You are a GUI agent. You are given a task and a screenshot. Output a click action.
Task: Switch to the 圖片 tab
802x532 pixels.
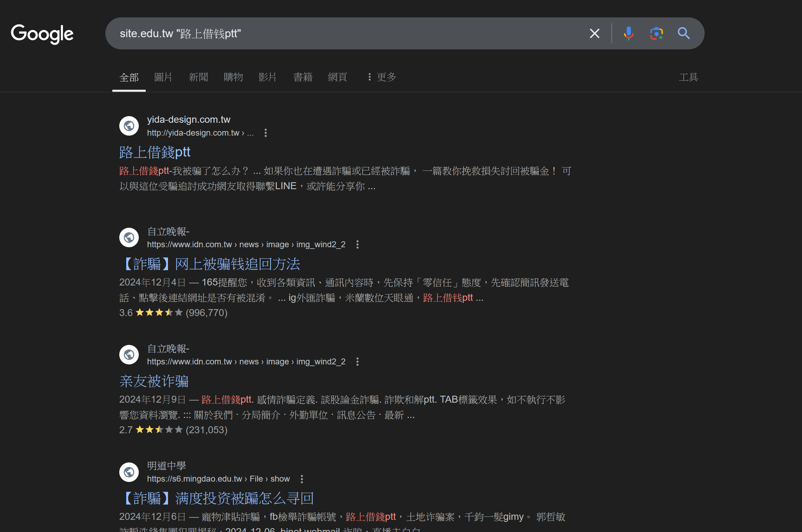point(163,77)
